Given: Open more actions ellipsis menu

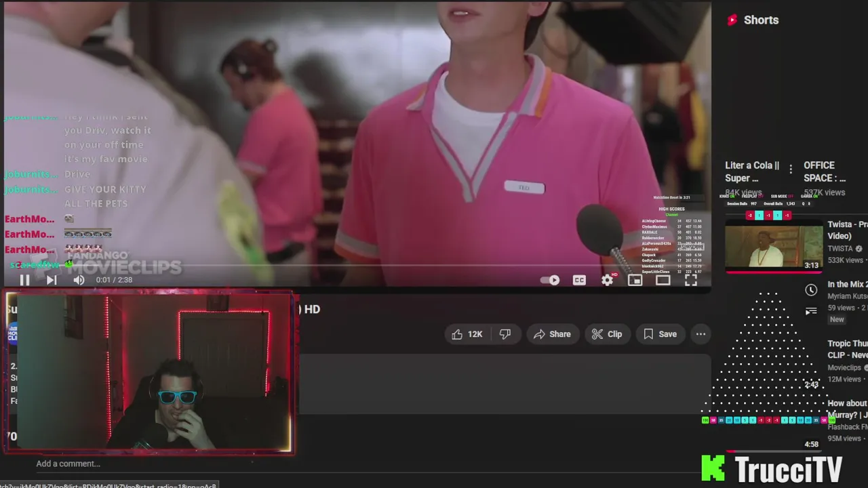Looking at the screenshot, I should (701, 334).
